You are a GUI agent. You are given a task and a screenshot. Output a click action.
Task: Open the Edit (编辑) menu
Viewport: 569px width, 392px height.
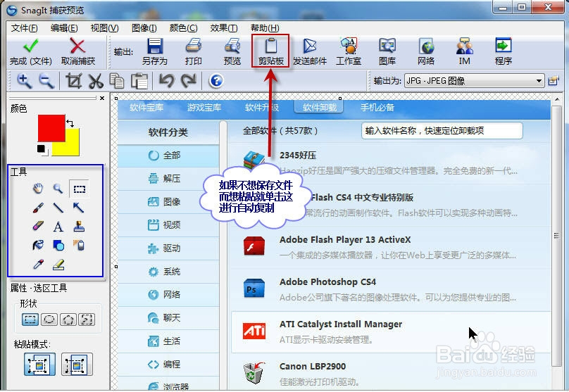click(x=64, y=28)
